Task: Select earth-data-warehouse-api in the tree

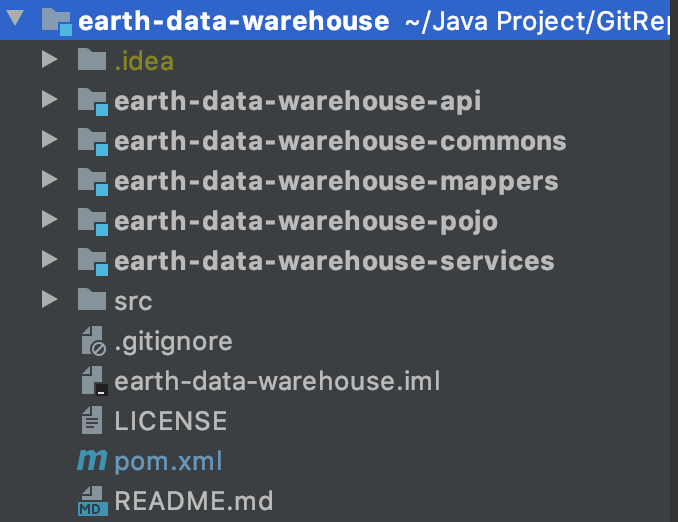Action: 297,101
